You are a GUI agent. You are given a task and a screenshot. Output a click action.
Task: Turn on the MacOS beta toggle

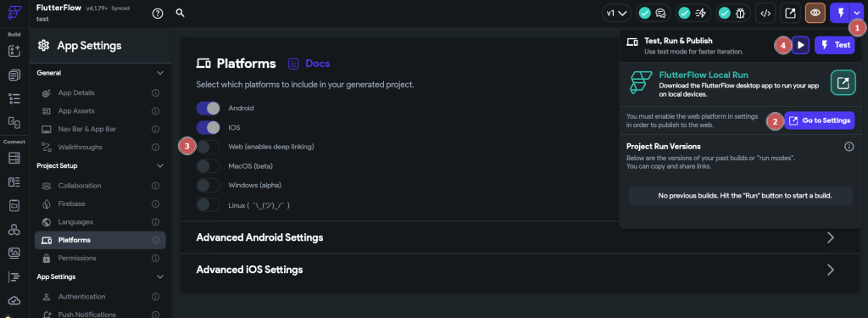(209, 166)
